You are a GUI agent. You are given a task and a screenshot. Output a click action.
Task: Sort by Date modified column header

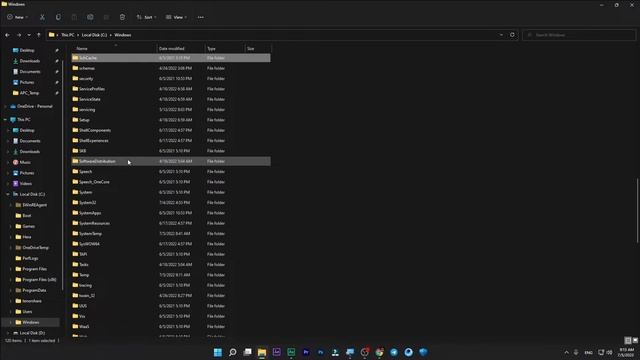[181, 49]
